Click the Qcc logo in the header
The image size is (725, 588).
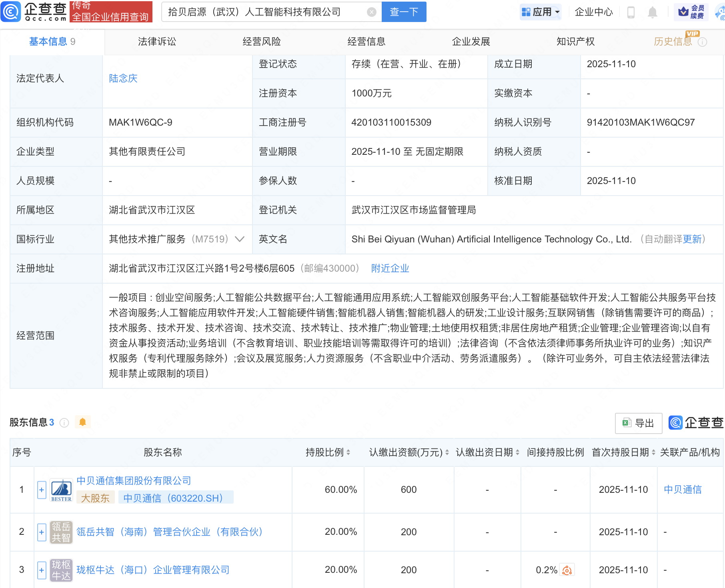(x=34, y=12)
